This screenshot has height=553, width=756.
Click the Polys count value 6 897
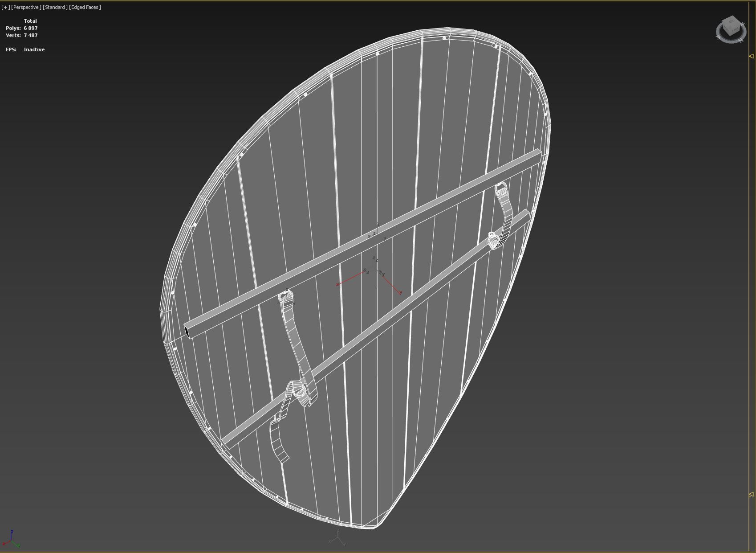click(31, 28)
